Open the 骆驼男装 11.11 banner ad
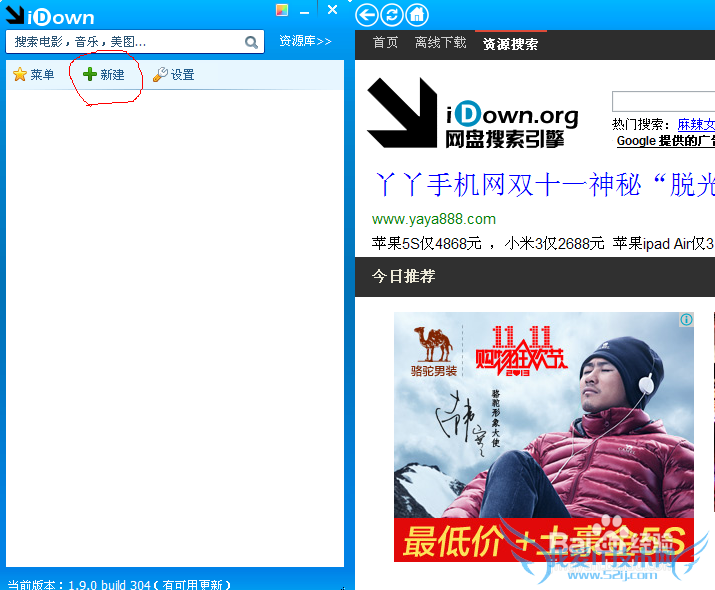The width and height of the screenshot is (715, 590). 544,437
